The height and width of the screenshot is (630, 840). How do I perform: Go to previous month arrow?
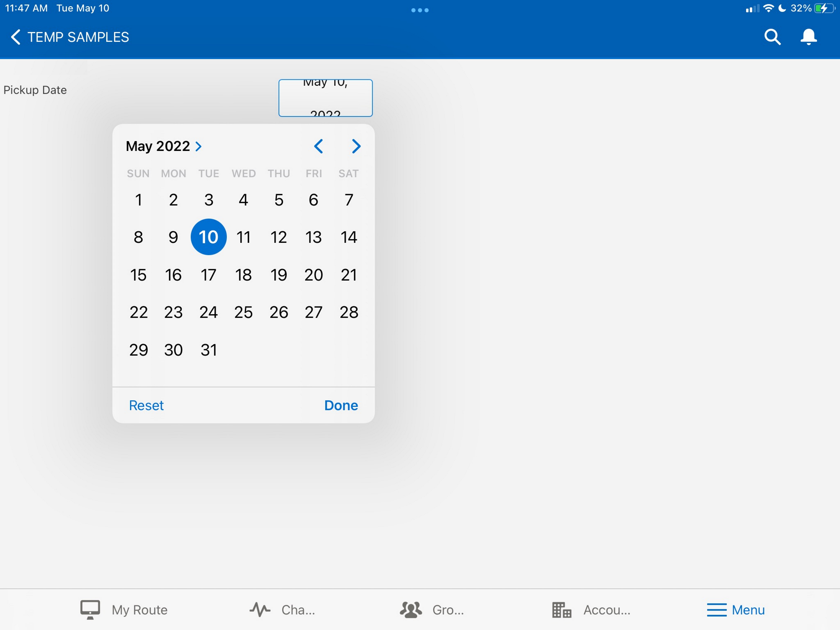319,146
